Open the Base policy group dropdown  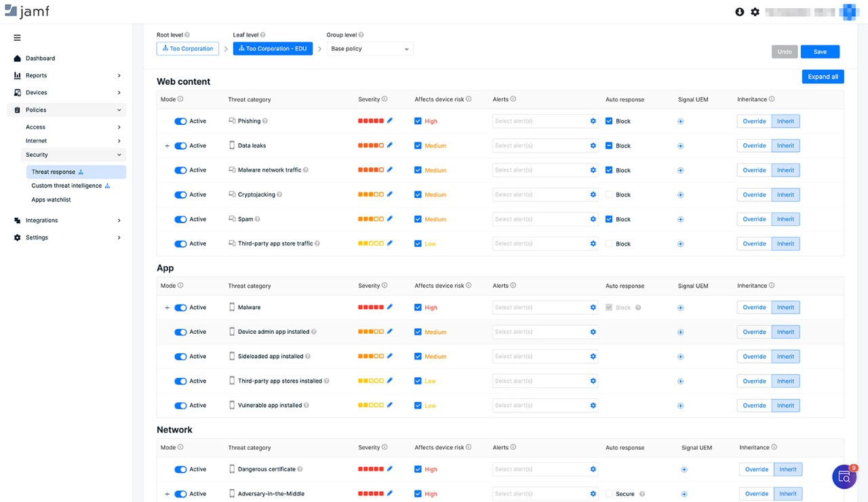(x=370, y=49)
